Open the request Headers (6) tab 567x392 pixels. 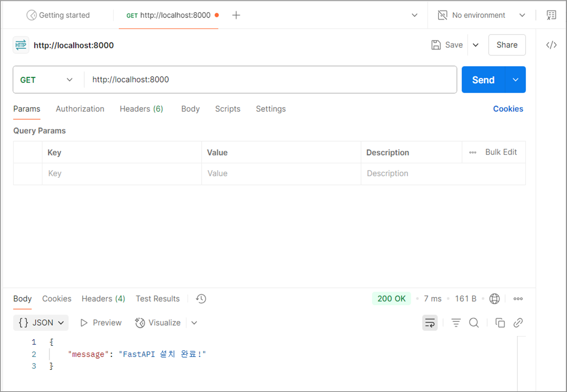(x=142, y=109)
